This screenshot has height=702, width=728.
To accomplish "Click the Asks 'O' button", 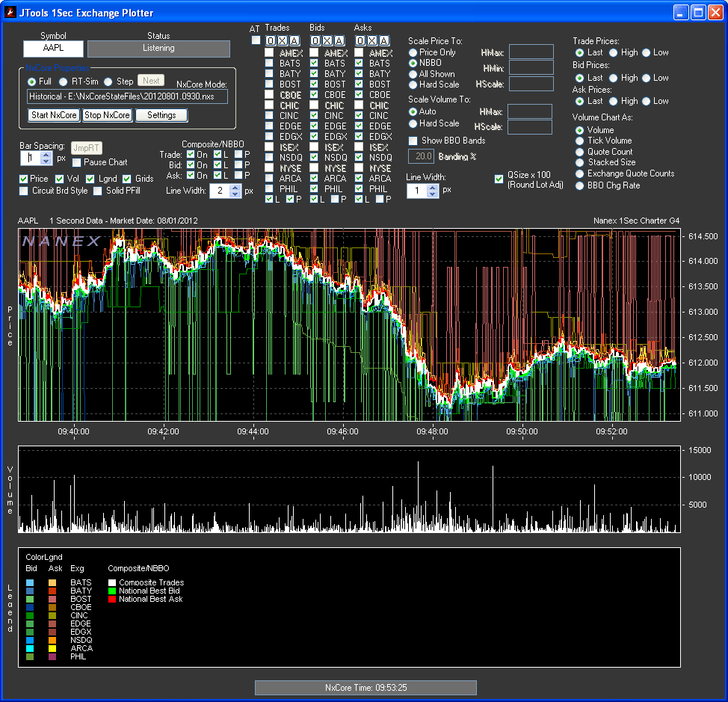I will [360, 41].
